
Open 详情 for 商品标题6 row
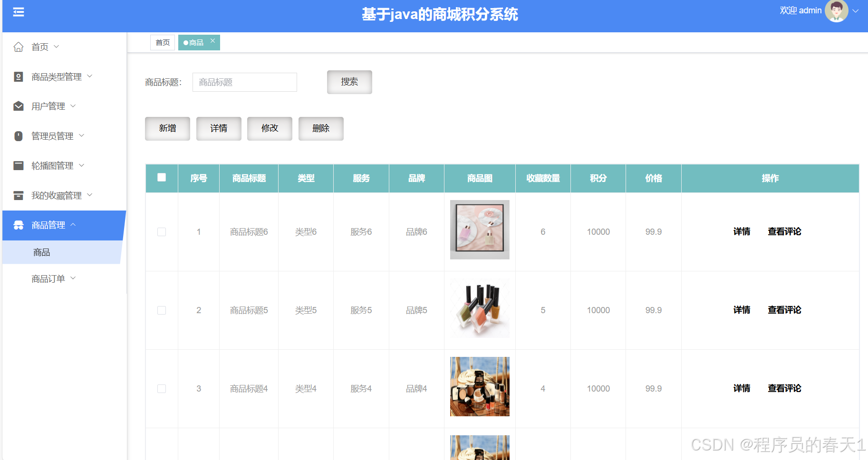tap(742, 231)
